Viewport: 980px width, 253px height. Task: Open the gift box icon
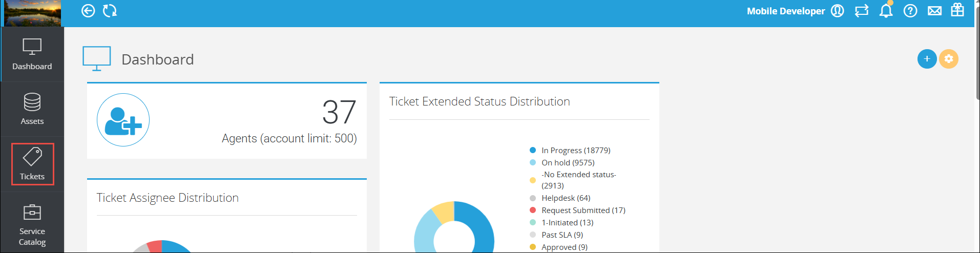click(957, 10)
